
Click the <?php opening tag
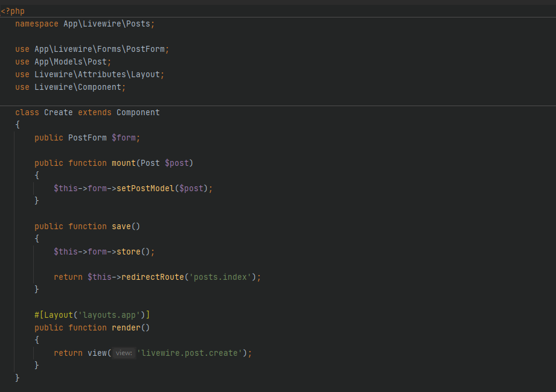tap(13, 11)
